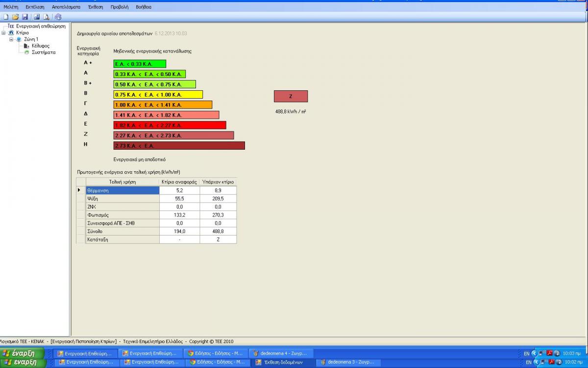The width and height of the screenshot is (588, 368).
Task: Click the Δ bar 1.41–1.82 K.A.
Action: (167, 115)
